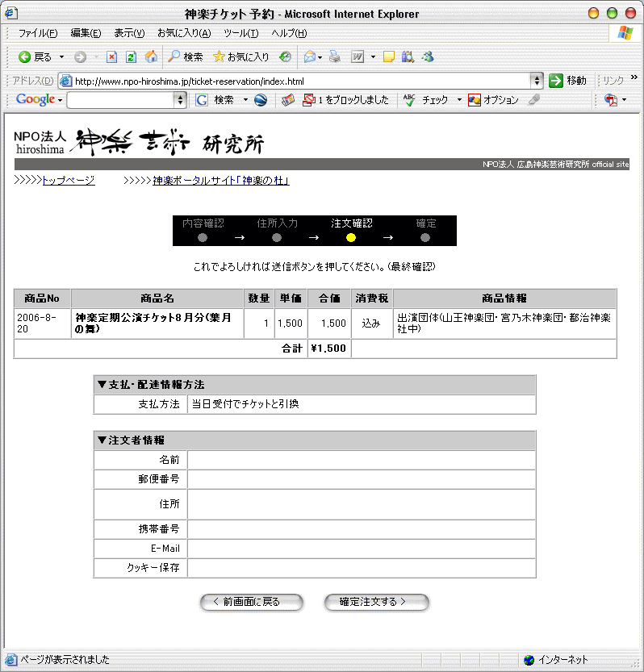Expand the links toolbar chevron (>>)

[634, 77]
